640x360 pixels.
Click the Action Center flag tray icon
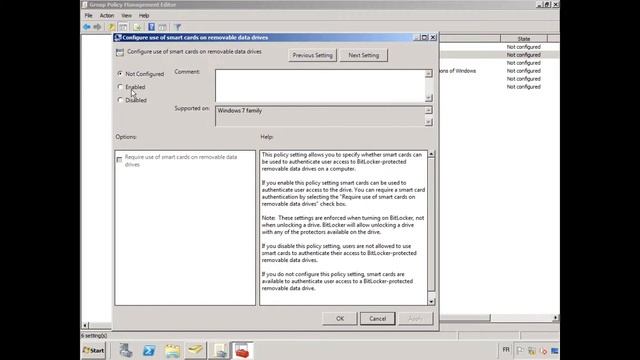click(x=520, y=350)
